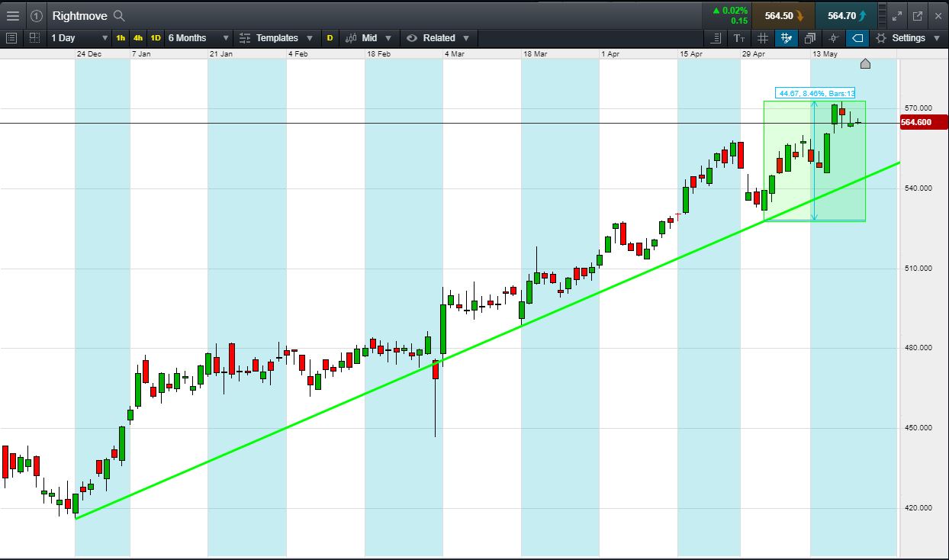
Task: Click the dashed selection layout icon
Action: coord(34,37)
